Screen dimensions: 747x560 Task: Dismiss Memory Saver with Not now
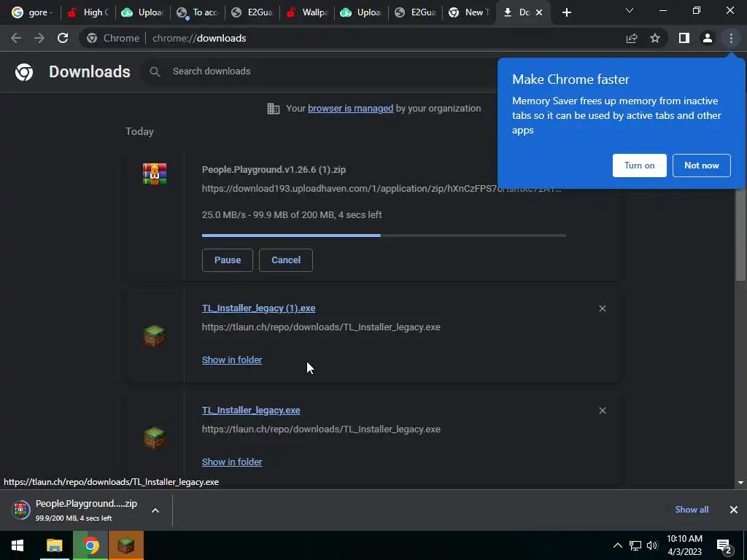coord(701,166)
